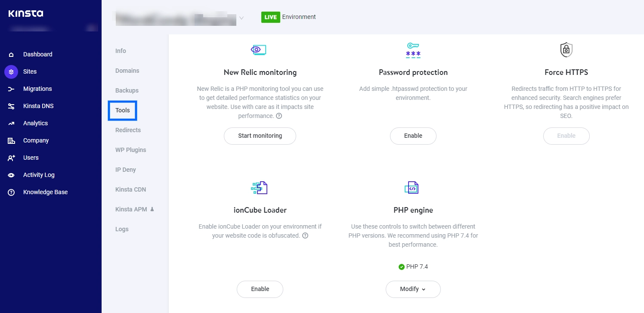Click the PHP engine code icon
This screenshot has width=644, height=313.
click(x=412, y=188)
